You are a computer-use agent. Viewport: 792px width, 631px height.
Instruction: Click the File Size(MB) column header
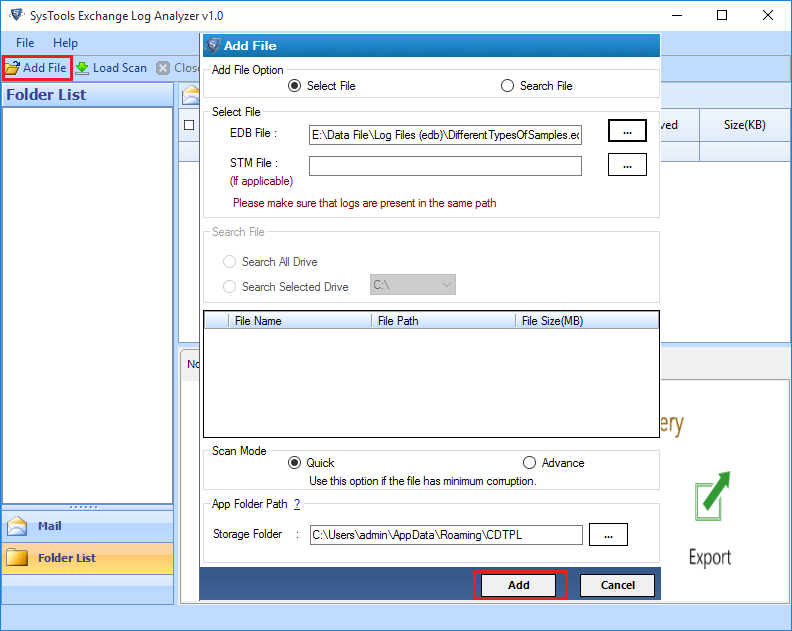pos(587,321)
